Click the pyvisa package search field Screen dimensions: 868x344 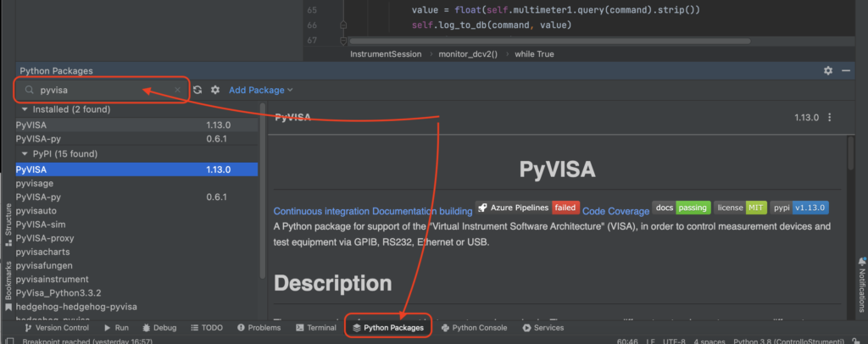pyautogui.click(x=103, y=90)
